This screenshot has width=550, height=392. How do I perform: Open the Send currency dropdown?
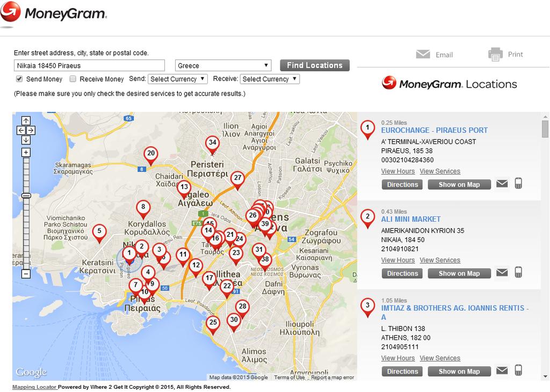178,79
